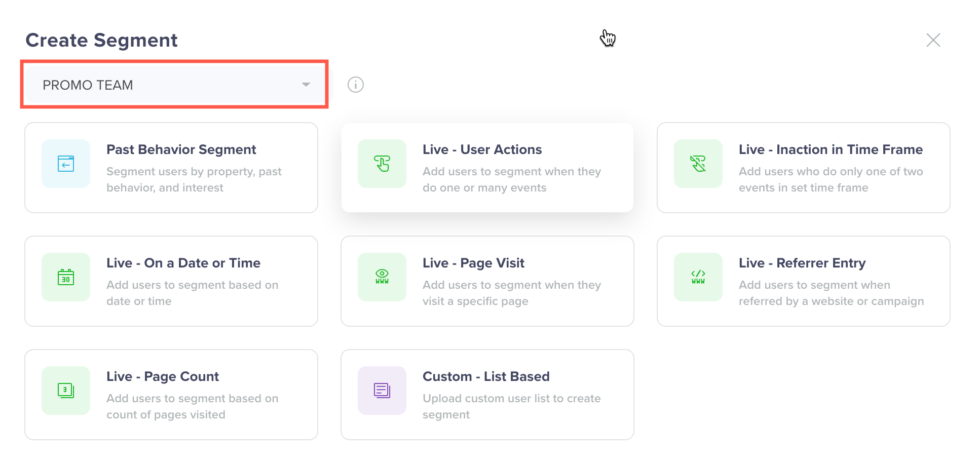Select the Past Behavior Segment calendar icon
This screenshot has height=462, width=980.
click(x=66, y=164)
